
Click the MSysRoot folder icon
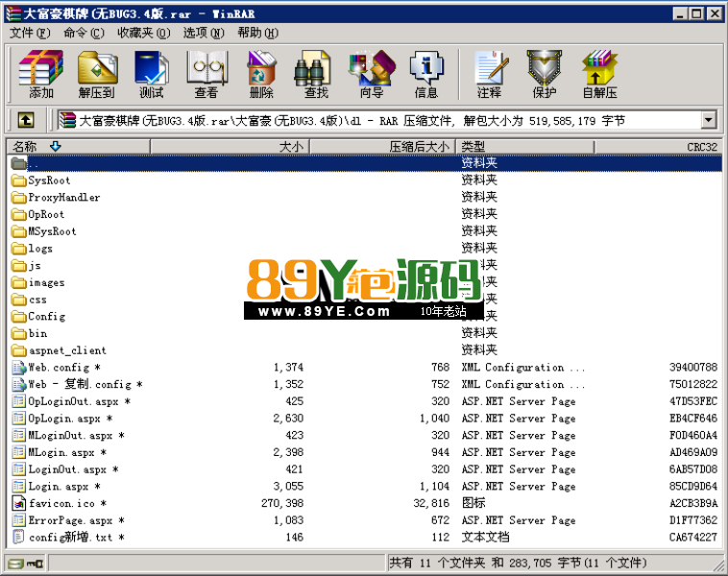(19, 231)
